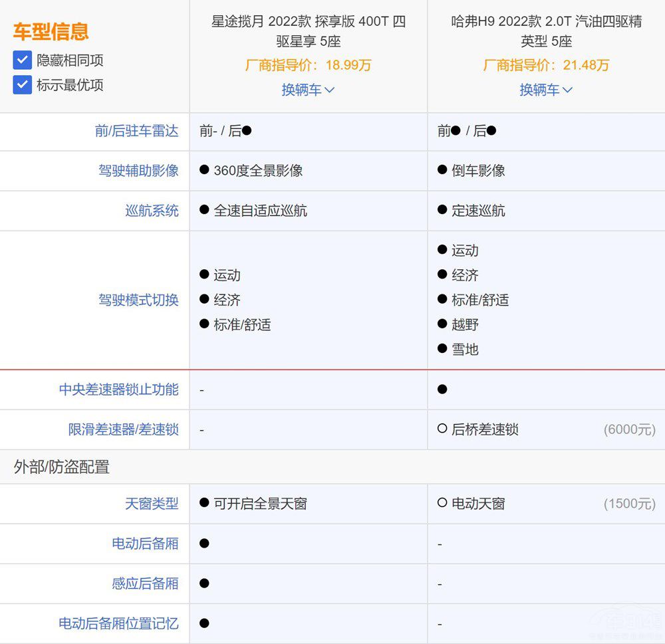Click the 外部/防盗配置 section header
This screenshot has height=644, width=665.
pyautogui.click(x=61, y=467)
